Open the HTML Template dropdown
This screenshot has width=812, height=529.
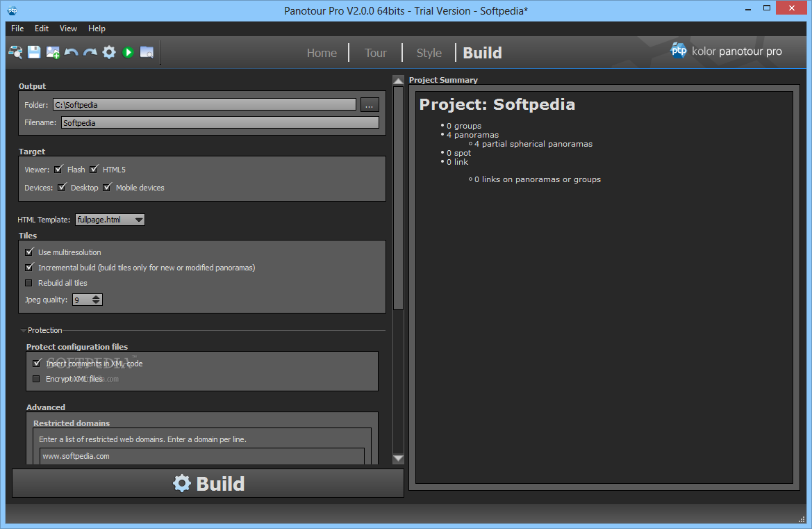coord(110,220)
